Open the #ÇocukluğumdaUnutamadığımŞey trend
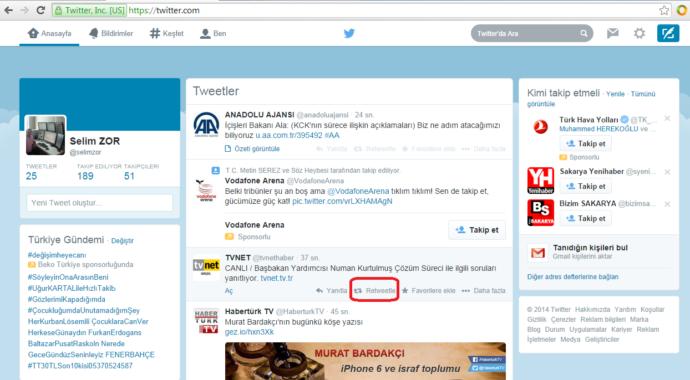 pos(84,310)
